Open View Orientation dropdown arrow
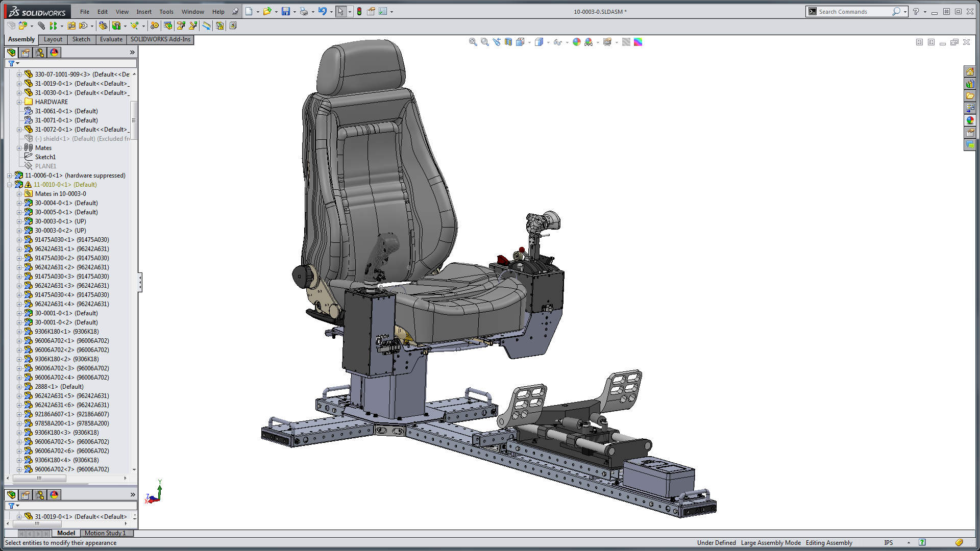The image size is (980, 551). coord(529,42)
